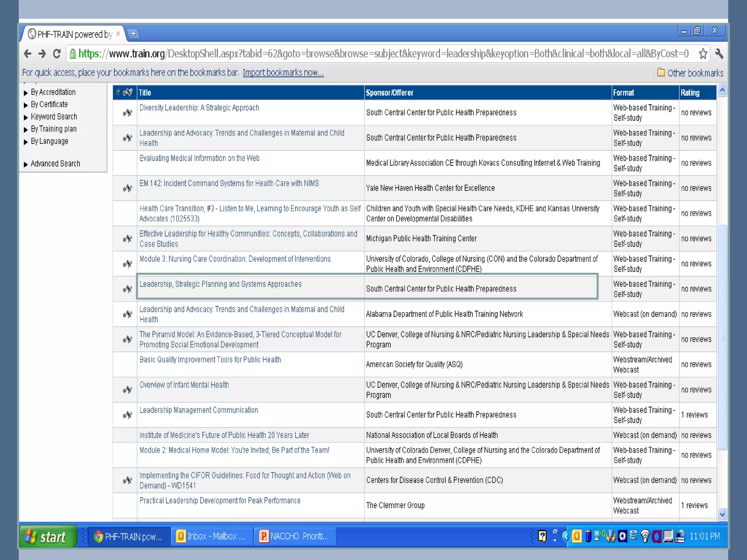The width and height of the screenshot is (747, 560).
Task: Click scrollbar down arrow of results
Action: click(722, 514)
